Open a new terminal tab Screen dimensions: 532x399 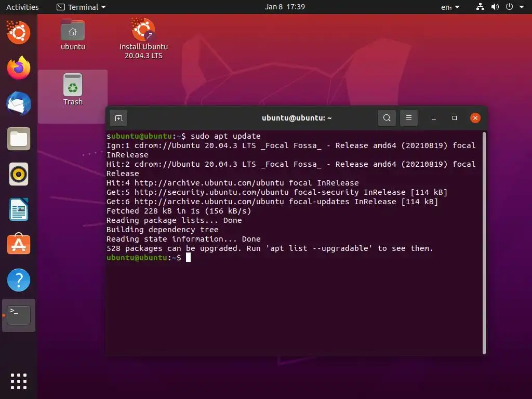tap(118, 118)
